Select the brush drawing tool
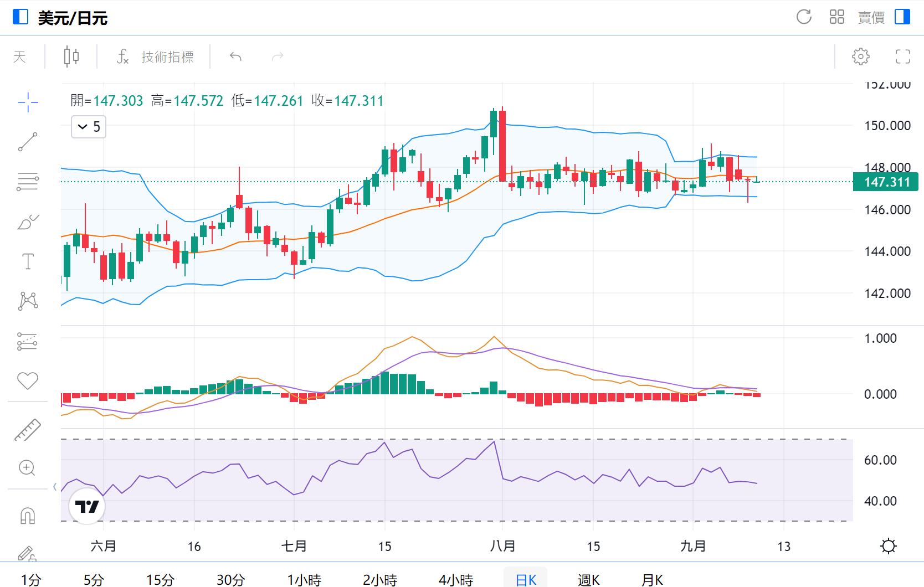Viewport: 924px width, 587px height. pos(28,222)
